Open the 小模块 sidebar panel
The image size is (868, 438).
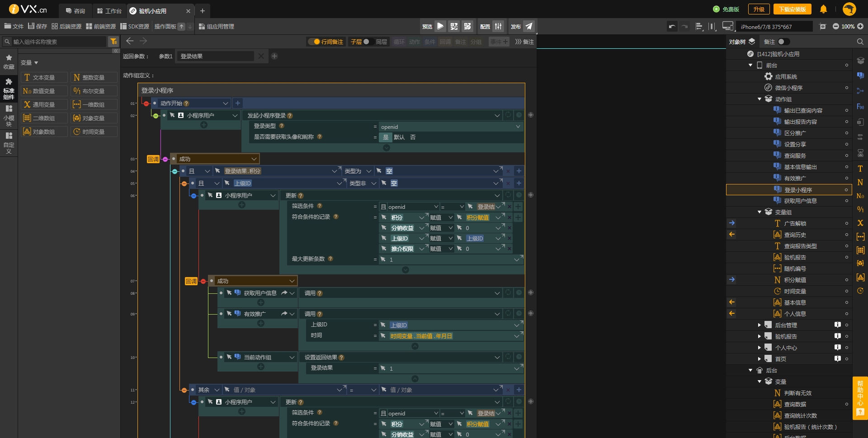pos(9,116)
